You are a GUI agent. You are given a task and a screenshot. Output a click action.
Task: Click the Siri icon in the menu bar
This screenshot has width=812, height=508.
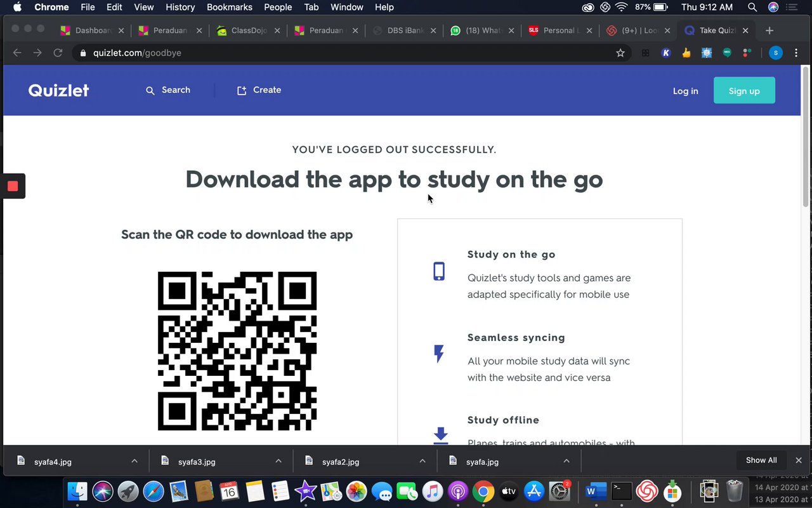coord(773,7)
